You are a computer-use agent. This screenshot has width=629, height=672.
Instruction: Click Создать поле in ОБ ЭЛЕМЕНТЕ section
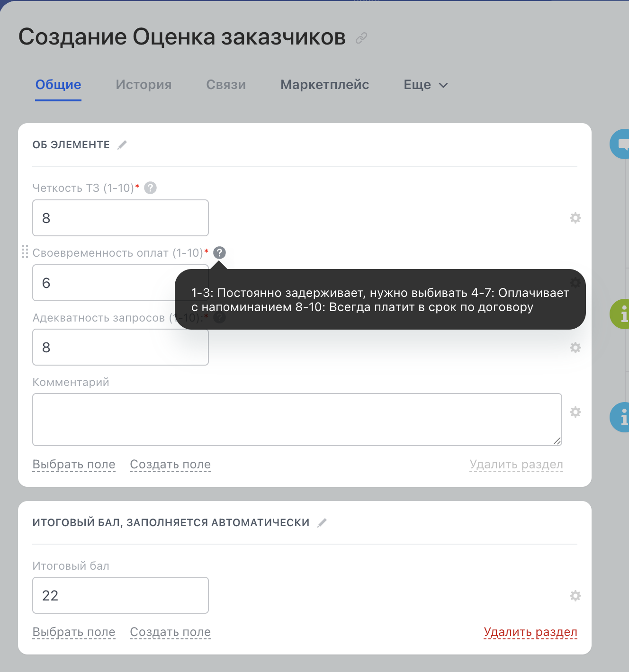coord(171,465)
